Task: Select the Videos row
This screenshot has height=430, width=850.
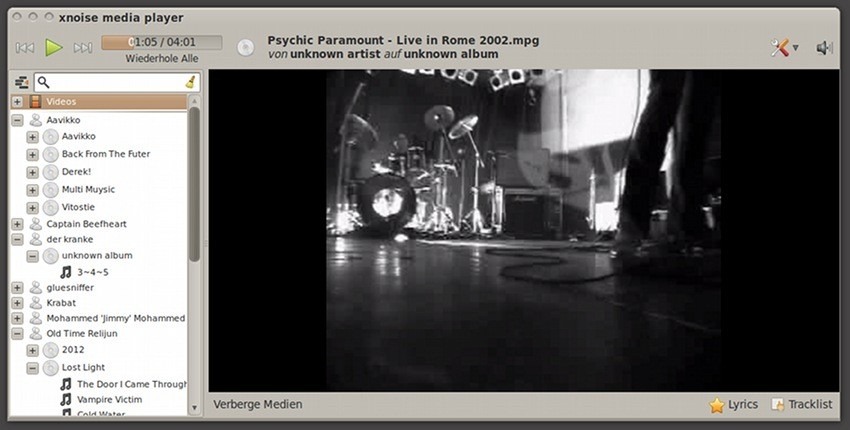Action: point(99,101)
